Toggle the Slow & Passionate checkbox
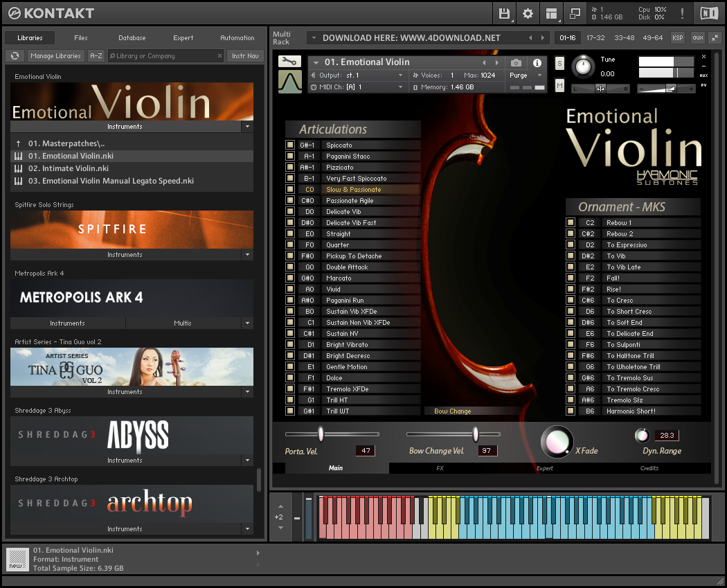 [x=290, y=189]
